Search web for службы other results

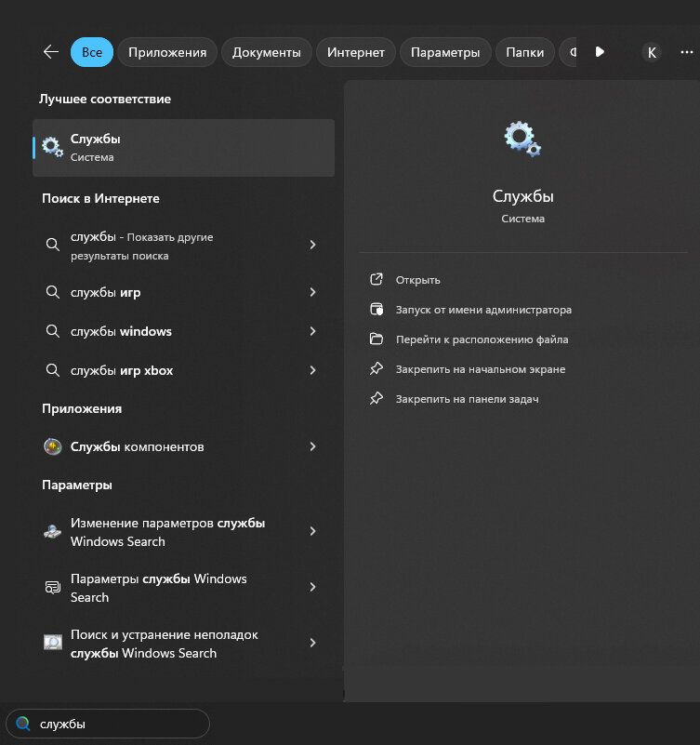pos(183,246)
